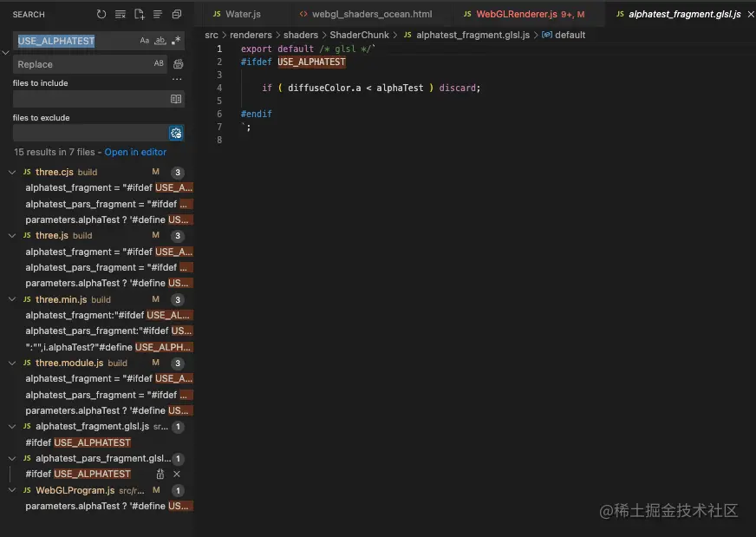Toggle Preserve Case in Replace field

[159, 63]
